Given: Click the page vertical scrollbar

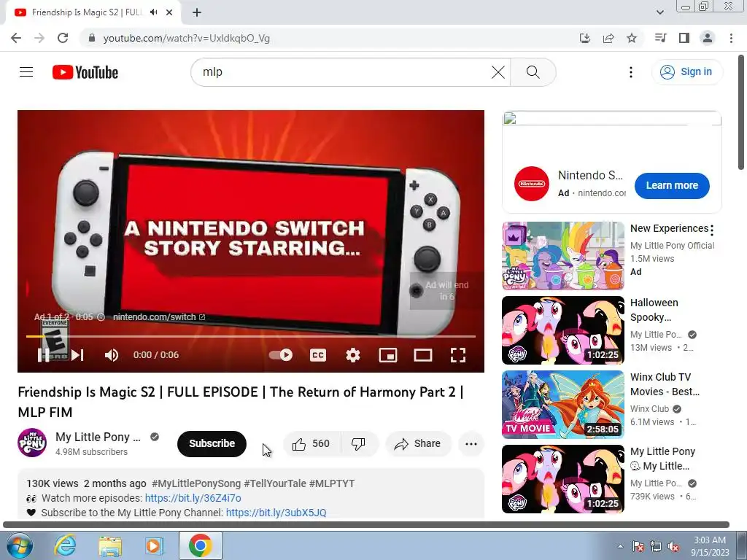Looking at the screenshot, I should coord(741,112).
